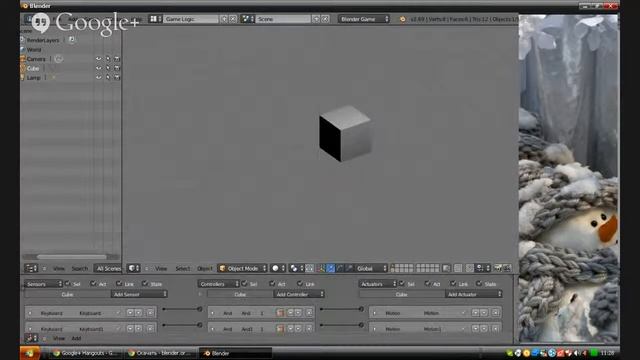640x360 pixels.
Task: Open the logic editor type selector icon
Action: [31, 338]
